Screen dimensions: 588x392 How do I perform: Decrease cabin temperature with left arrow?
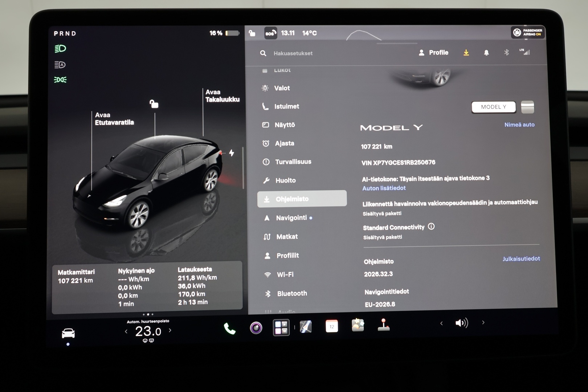tap(126, 331)
